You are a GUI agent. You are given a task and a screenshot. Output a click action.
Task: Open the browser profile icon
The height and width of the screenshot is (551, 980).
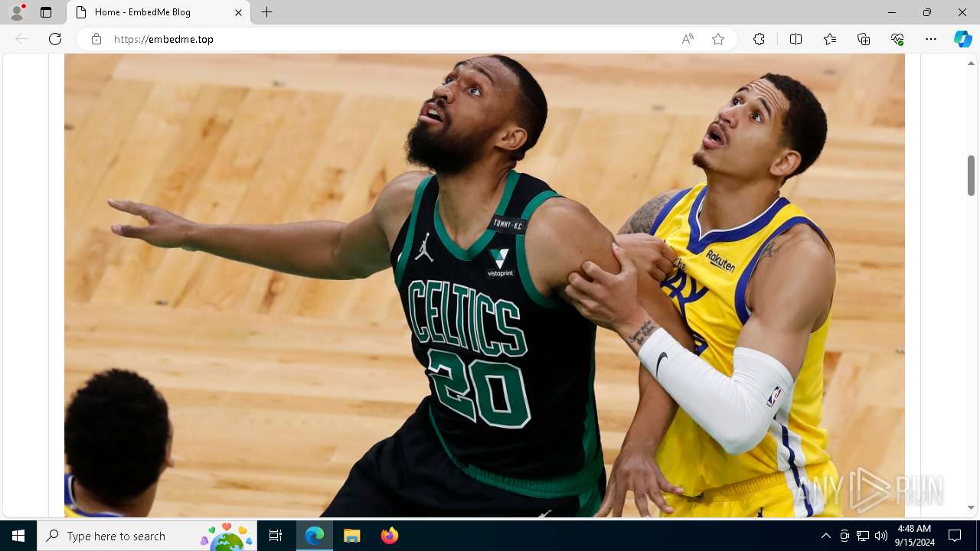tap(17, 12)
